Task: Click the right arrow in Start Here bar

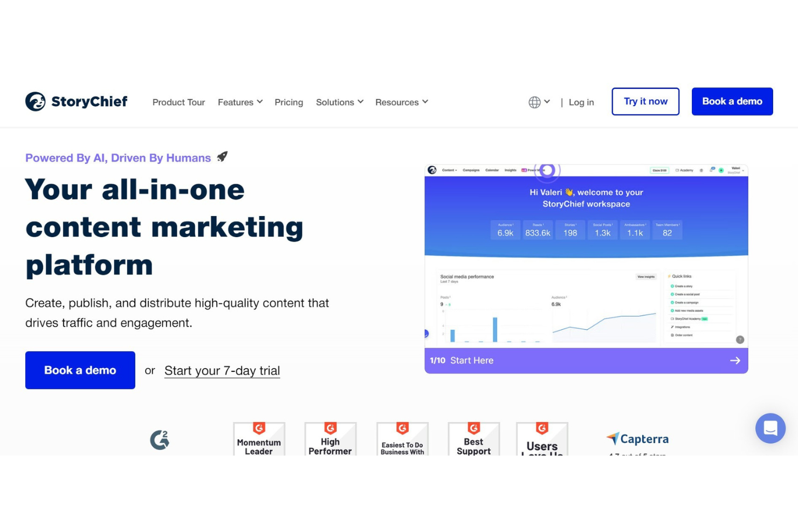Action: tap(735, 361)
